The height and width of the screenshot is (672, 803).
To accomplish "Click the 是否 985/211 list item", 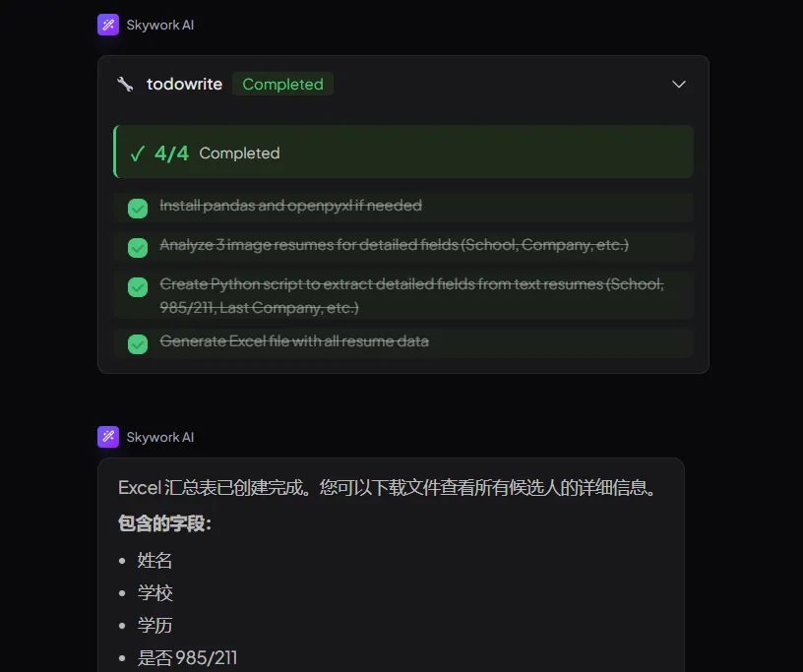I will point(187,658).
